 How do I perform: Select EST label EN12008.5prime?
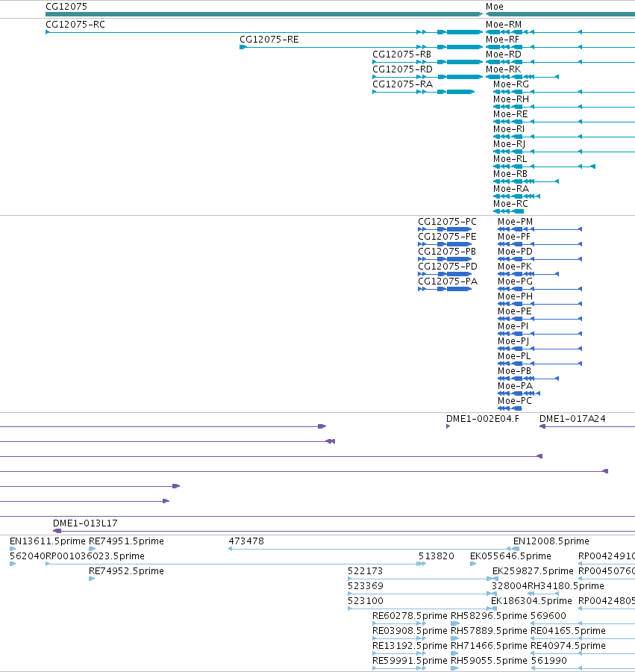point(551,541)
